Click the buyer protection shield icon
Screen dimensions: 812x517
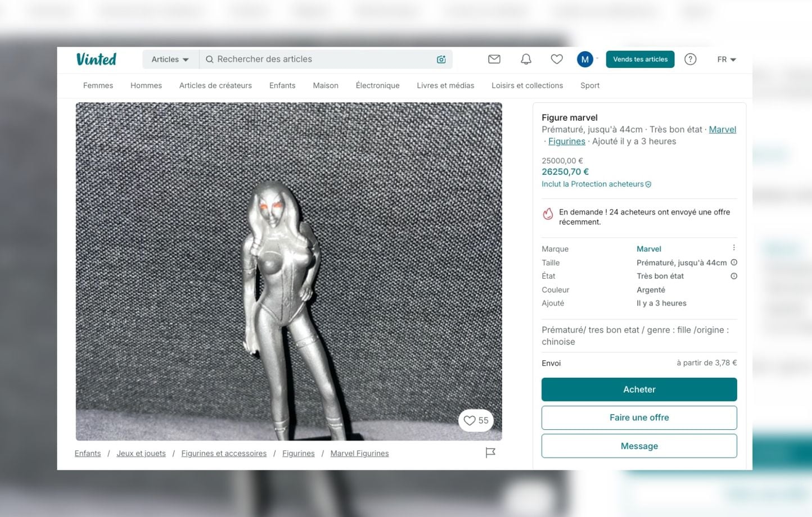pyautogui.click(x=648, y=184)
